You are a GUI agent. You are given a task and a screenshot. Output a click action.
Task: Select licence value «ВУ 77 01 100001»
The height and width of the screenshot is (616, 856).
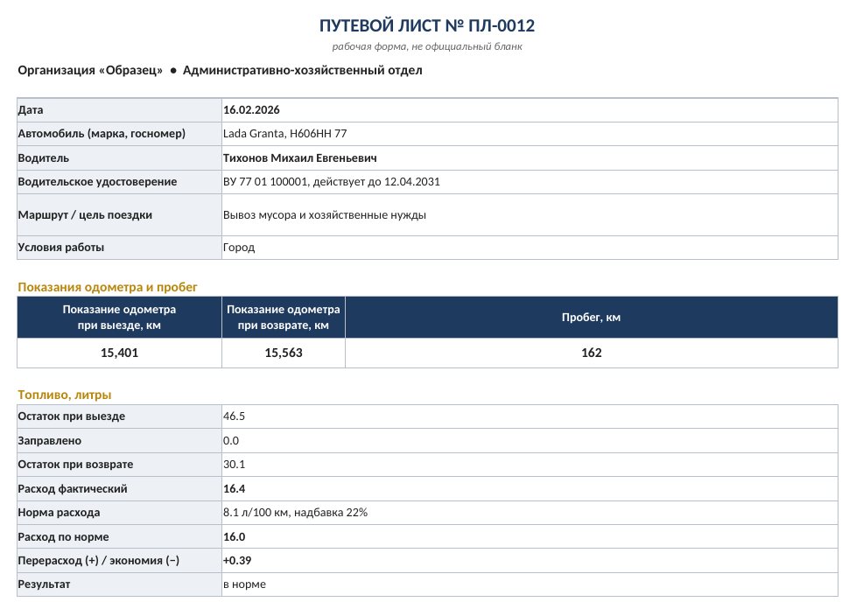pos(265,182)
